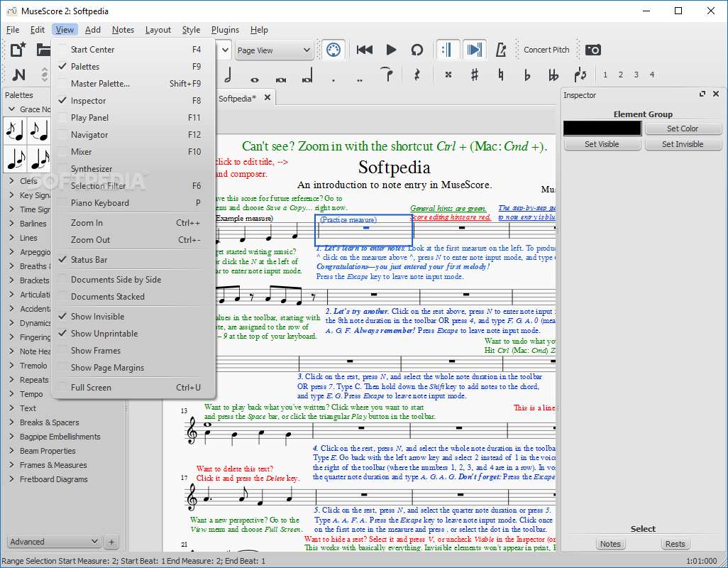Toggle play repeats icon
728x568 pixels.
pos(448,50)
